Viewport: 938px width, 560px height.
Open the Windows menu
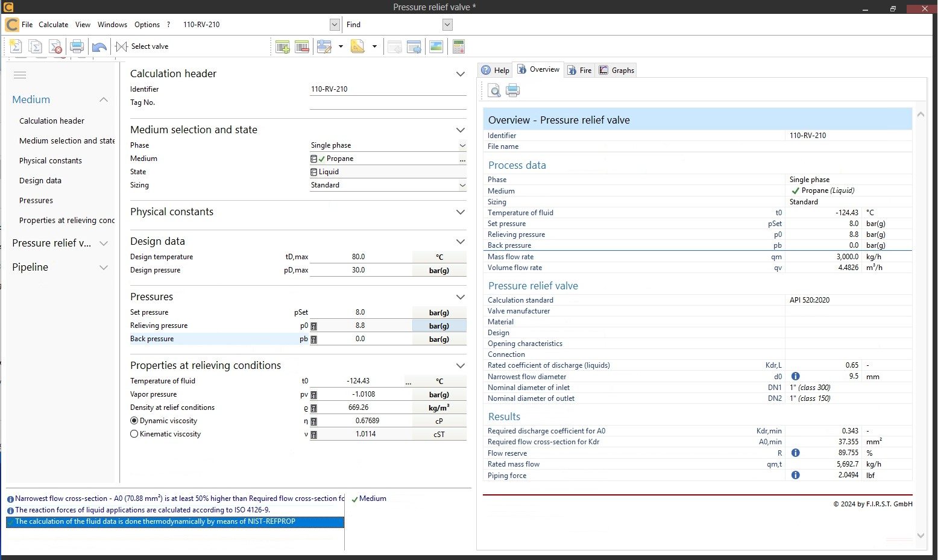[112, 25]
